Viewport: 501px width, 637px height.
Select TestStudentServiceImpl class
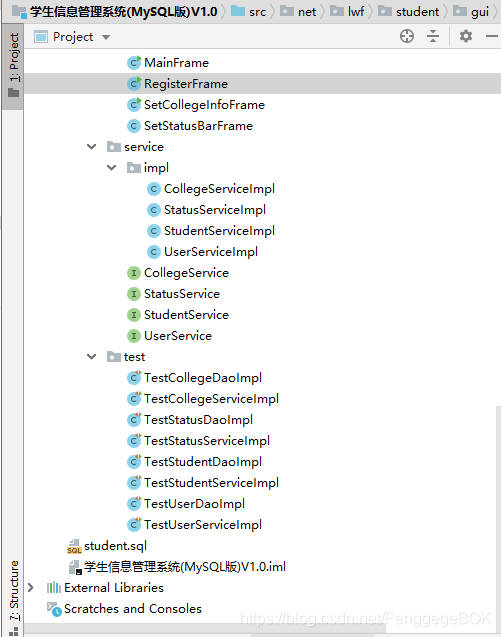(211, 483)
